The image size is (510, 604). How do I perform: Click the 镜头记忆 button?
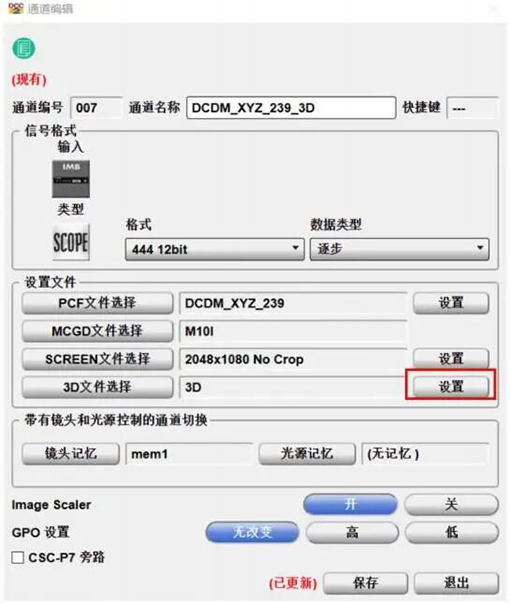70,454
